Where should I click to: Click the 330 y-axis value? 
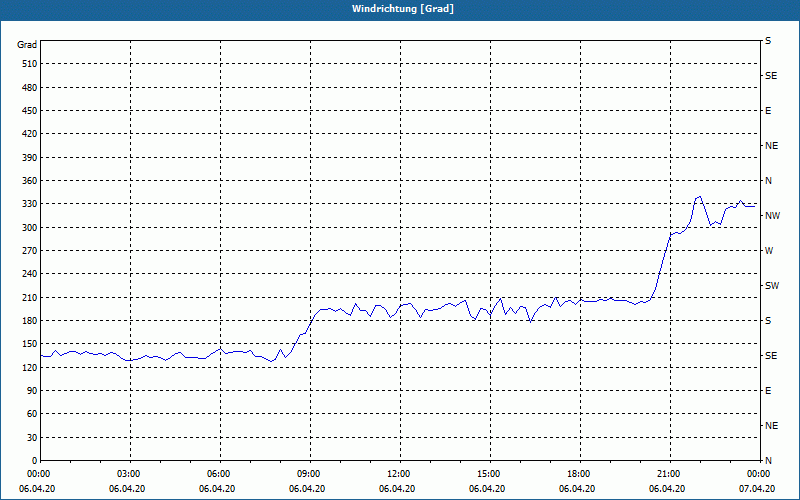coord(30,204)
